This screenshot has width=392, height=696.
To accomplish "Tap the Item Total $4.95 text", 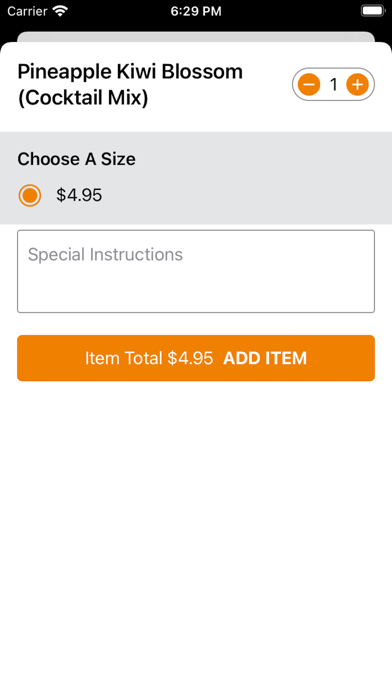I will pyautogui.click(x=149, y=358).
